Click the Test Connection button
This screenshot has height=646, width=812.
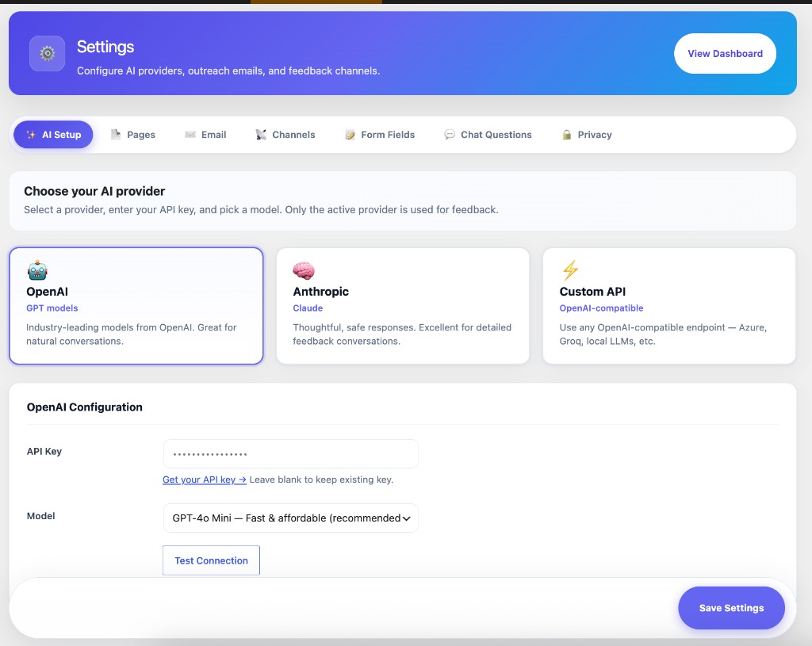(x=211, y=560)
